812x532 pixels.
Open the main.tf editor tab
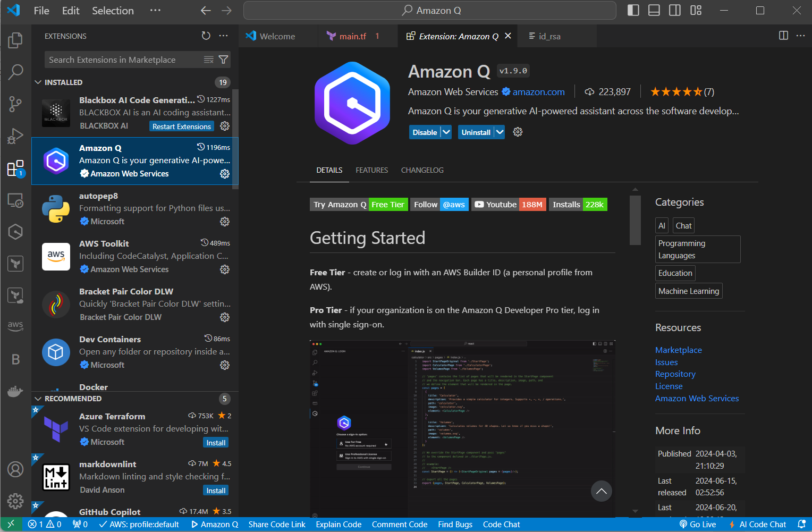pyautogui.click(x=352, y=36)
